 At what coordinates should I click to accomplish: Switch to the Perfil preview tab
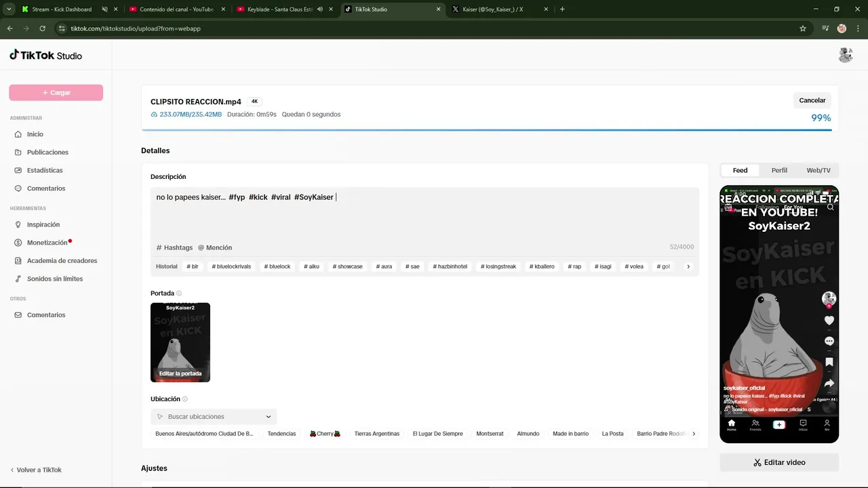tap(779, 170)
